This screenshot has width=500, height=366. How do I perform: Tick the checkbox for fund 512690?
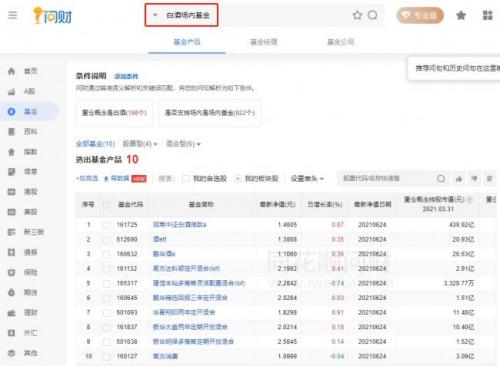pos(107,240)
